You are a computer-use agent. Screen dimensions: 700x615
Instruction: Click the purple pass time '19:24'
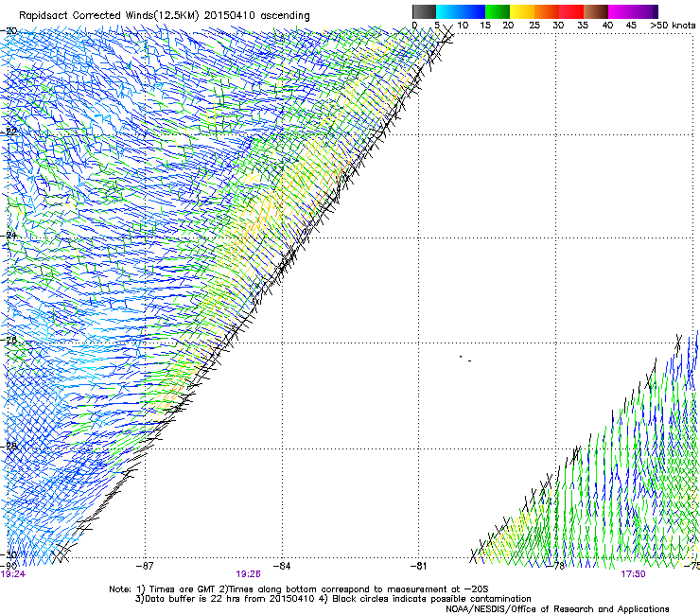tap(13, 574)
